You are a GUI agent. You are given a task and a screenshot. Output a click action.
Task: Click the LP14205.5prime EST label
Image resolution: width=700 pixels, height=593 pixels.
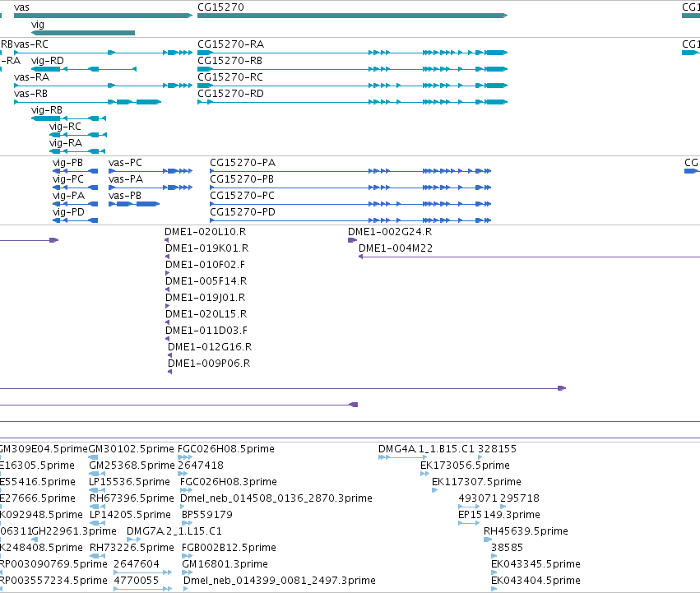pos(130,515)
